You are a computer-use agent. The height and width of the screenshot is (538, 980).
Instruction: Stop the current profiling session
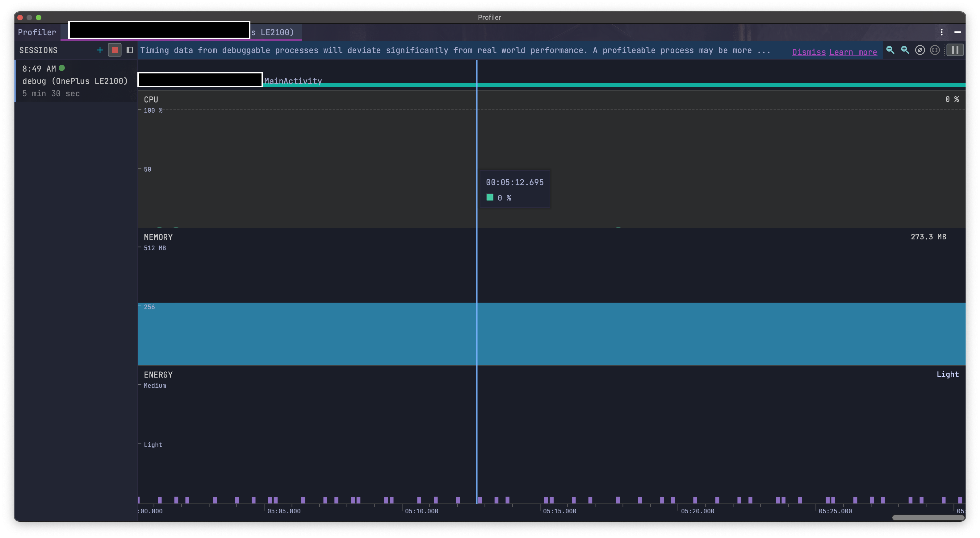(115, 50)
